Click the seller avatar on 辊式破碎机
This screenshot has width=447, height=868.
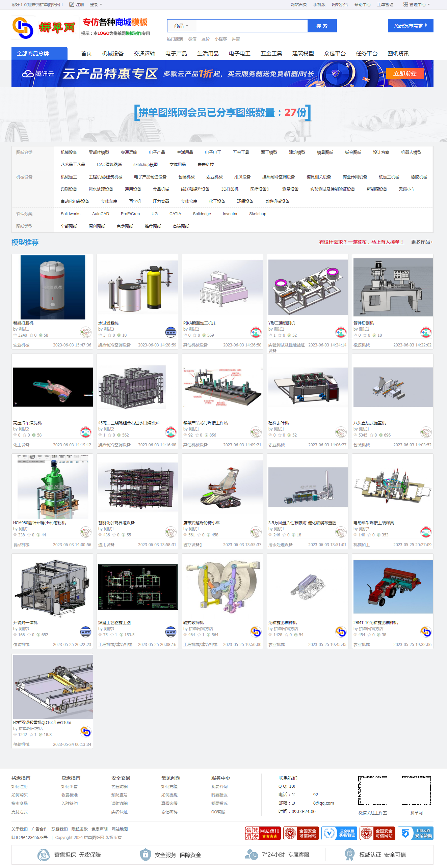[x=256, y=632]
